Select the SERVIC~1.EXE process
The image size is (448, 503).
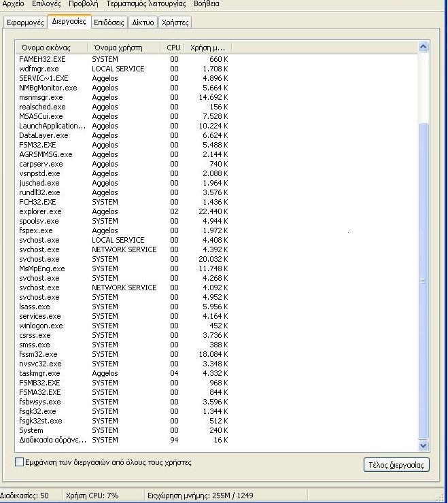tap(123, 78)
